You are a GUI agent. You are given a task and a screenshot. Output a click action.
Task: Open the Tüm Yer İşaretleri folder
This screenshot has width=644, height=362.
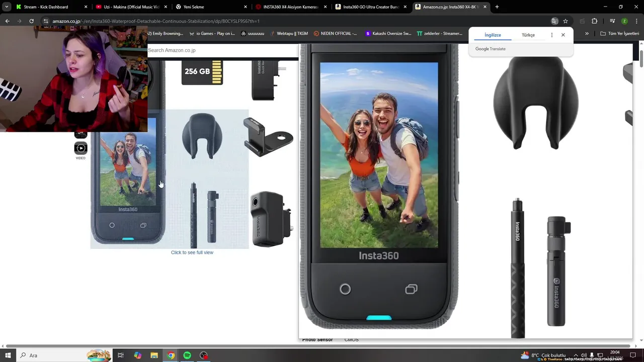point(619,34)
